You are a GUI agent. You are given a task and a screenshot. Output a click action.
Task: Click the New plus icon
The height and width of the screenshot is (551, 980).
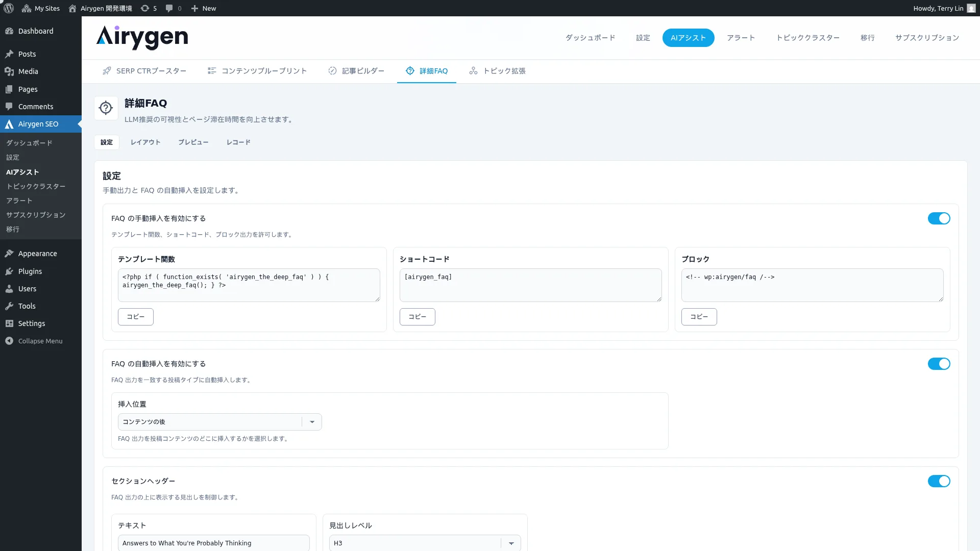point(194,8)
